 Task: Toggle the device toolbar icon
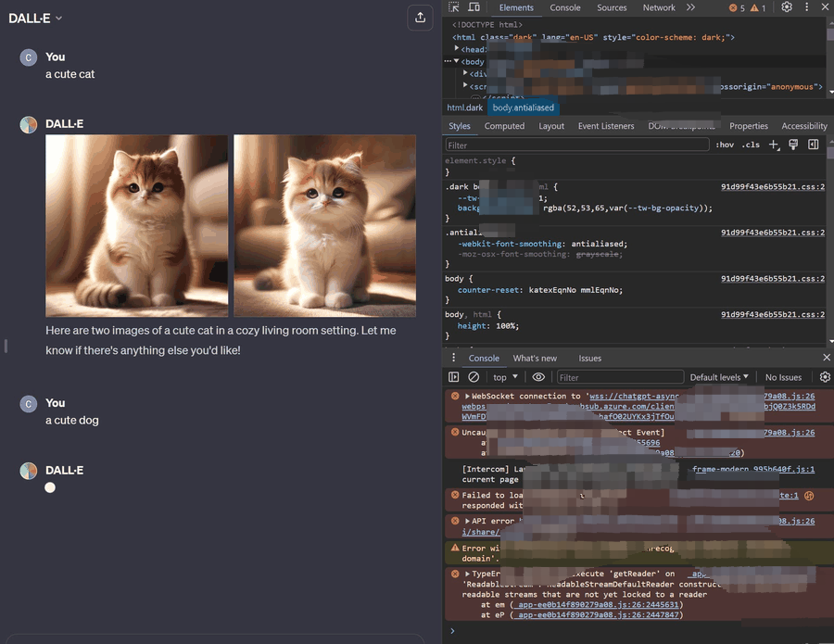tap(474, 6)
